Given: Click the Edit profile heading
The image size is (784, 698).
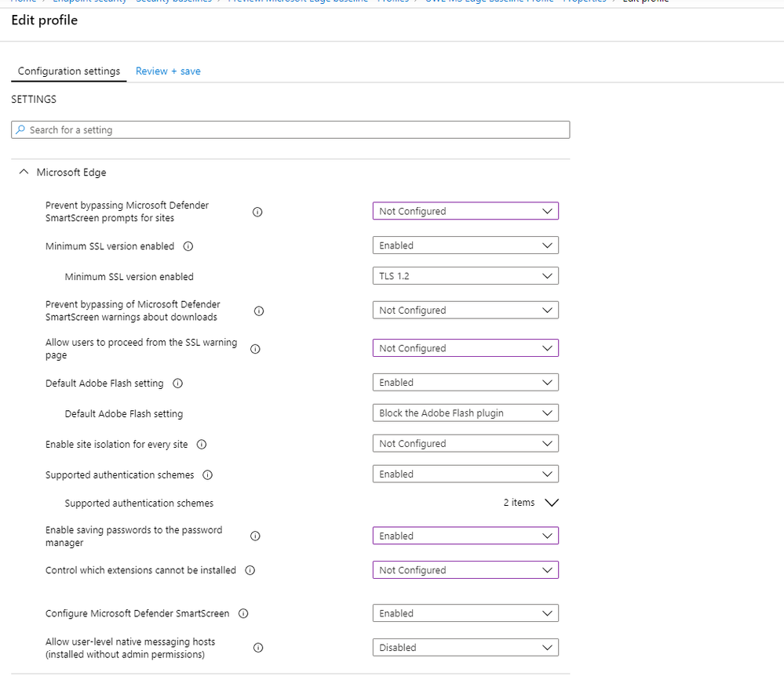Looking at the screenshot, I should (x=45, y=20).
